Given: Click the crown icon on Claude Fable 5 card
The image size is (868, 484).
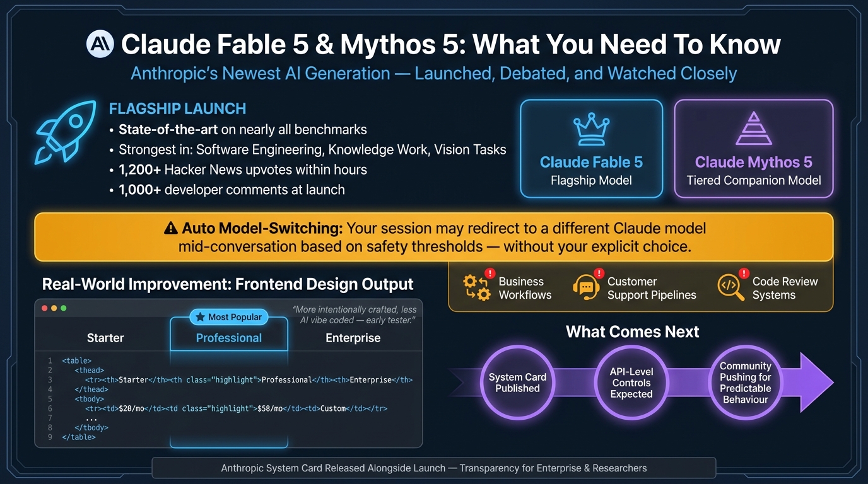Looking at the screenshot, I should pyautogui.click(x=591, y=129).
